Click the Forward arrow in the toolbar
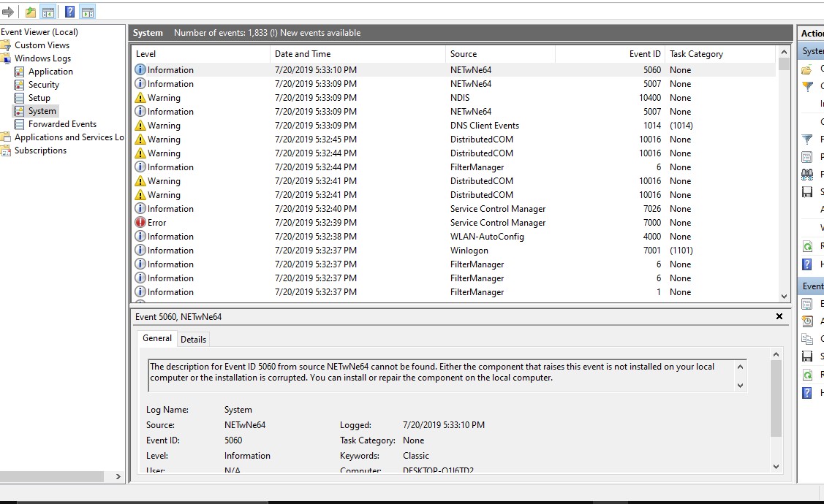Screen dimensions: 824x504 8,12
